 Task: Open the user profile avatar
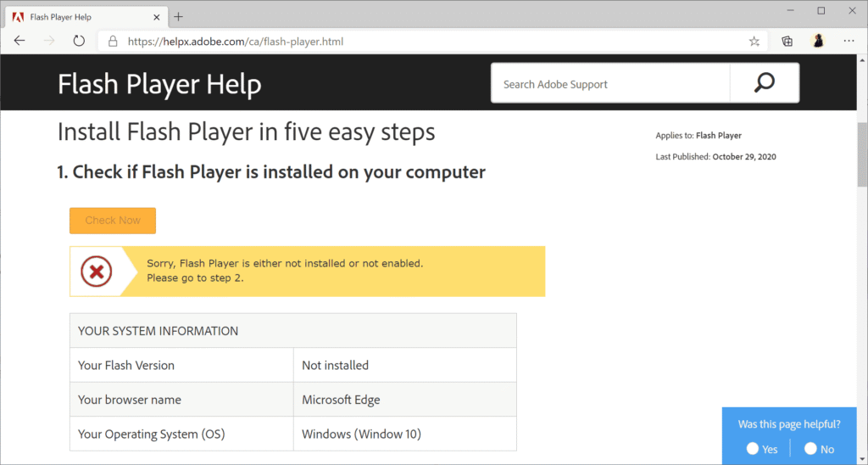818,41
